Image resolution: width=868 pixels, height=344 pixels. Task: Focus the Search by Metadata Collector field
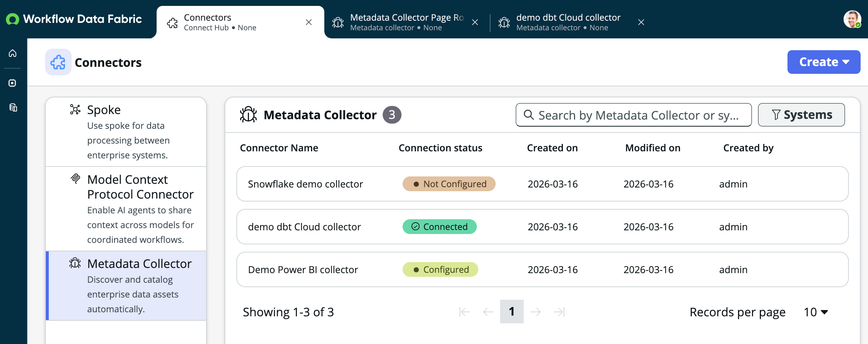(x=633, y=115)
